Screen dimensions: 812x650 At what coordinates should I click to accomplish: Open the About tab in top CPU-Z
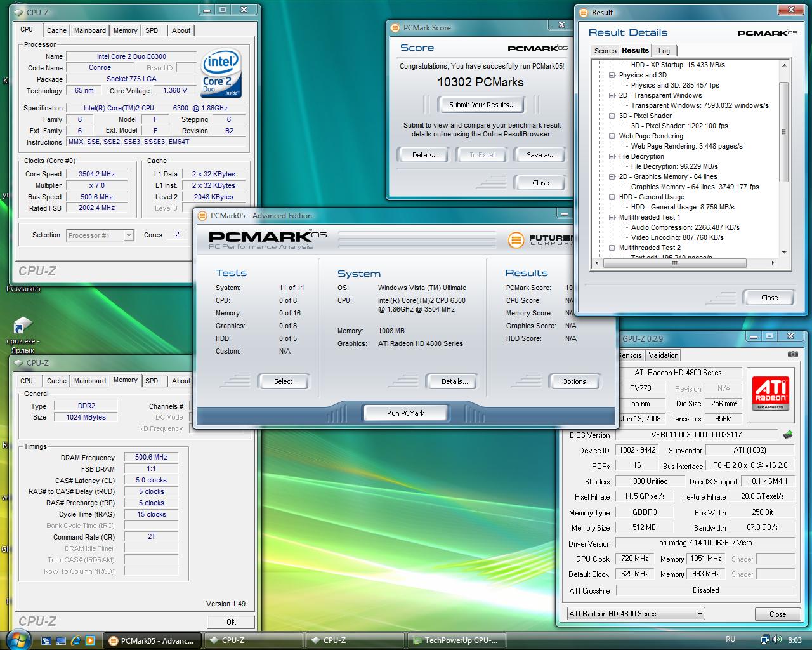181,30
